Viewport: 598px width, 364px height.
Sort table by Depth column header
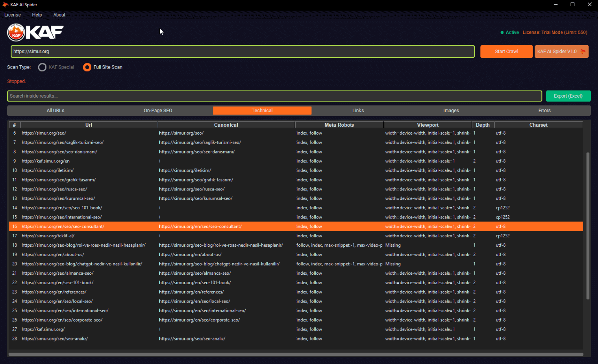point(483,125)
